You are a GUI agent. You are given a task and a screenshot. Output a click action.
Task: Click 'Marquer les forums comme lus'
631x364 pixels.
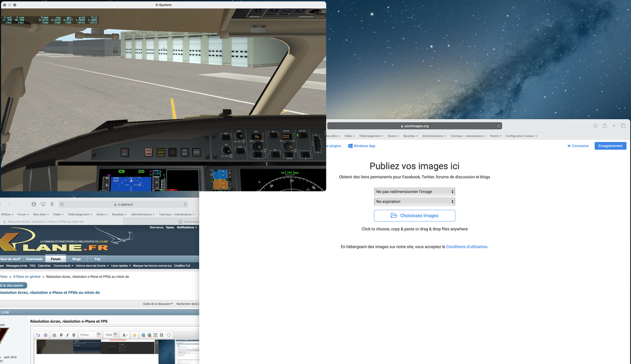[152, 265]
